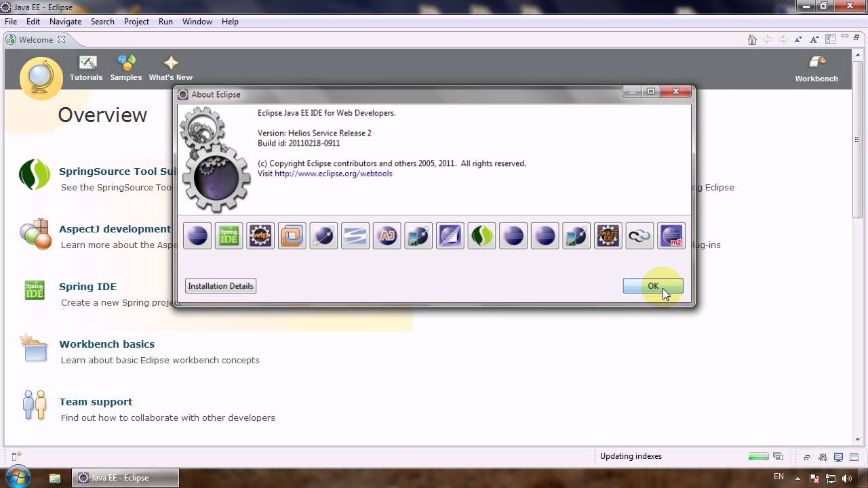Open What's New on the Welcome page
Screen dimensions: 868x488
(171, 68)
